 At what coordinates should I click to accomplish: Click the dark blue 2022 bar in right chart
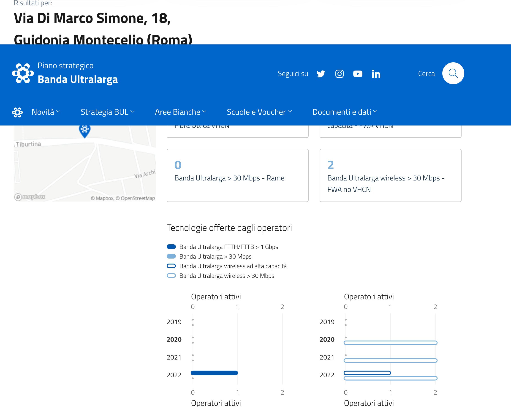click(x=367, y=373)
